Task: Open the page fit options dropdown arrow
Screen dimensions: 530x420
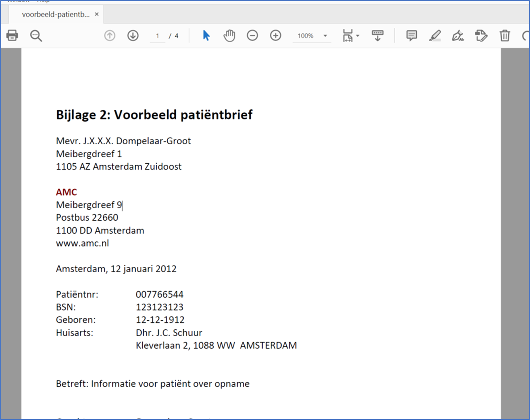Action: (358, 36)
